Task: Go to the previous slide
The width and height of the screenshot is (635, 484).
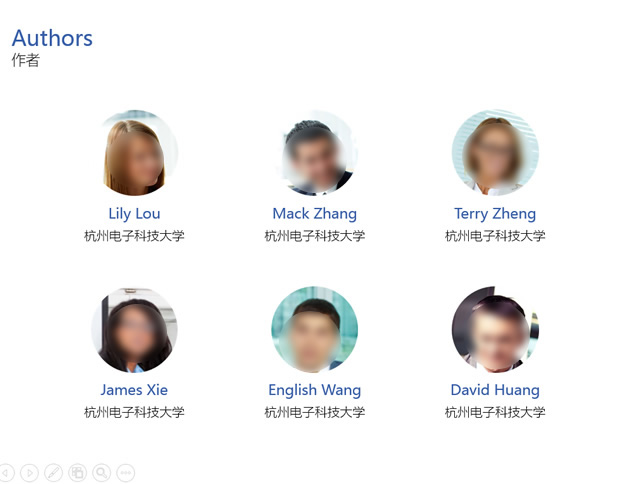Action: [6, 473]
